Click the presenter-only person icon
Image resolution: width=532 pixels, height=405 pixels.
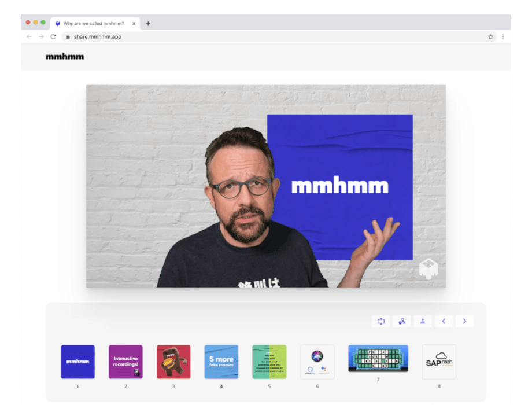coord(423,321)
